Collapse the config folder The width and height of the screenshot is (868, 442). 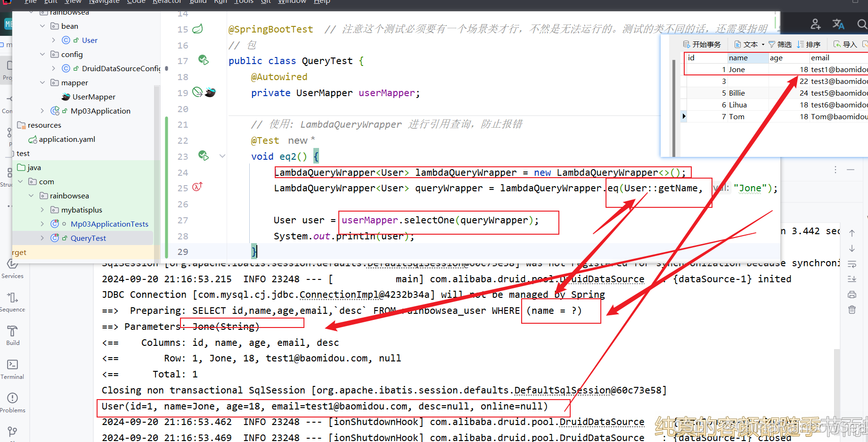[x=42, y=54]
